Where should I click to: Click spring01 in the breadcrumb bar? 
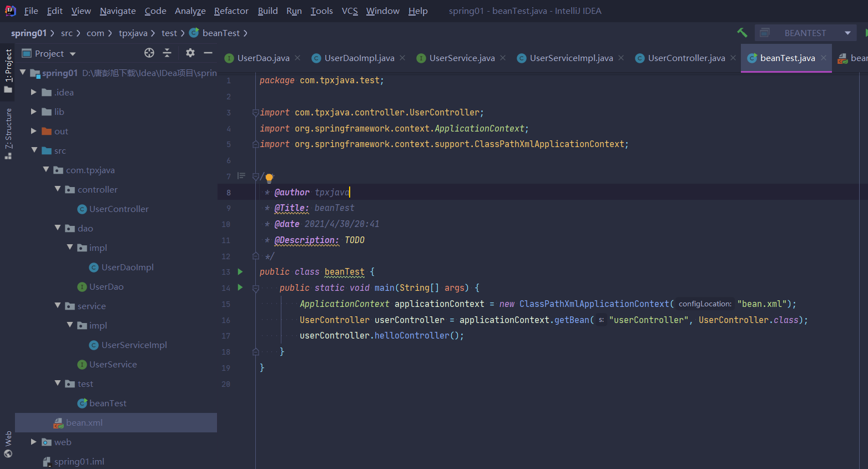pos(29,33)
